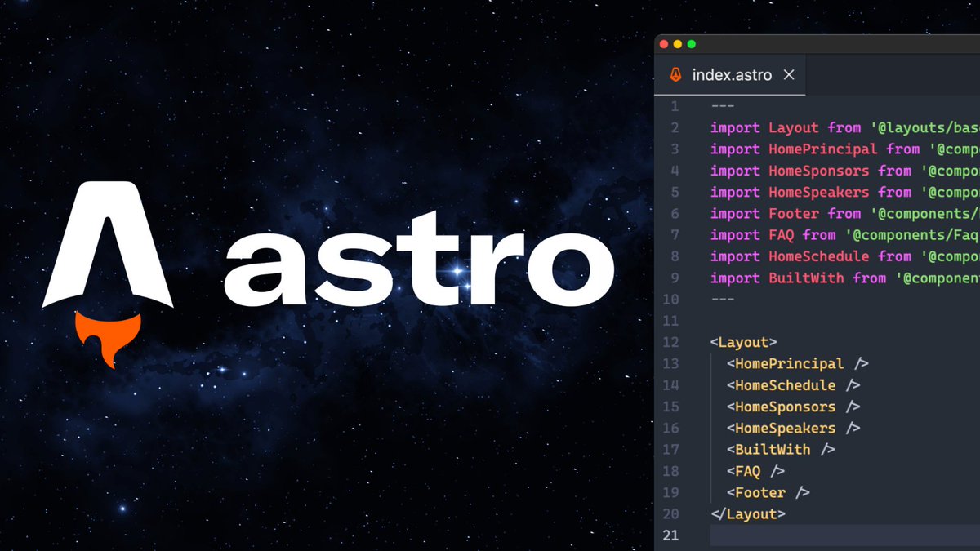The height and width of the screenshot is (551, 980).
Task: Click the green maximize window button
Action: (x=692, y=43)
